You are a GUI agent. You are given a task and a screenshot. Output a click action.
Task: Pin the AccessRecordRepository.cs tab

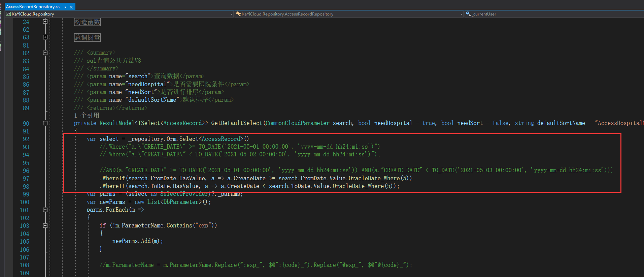65,7
